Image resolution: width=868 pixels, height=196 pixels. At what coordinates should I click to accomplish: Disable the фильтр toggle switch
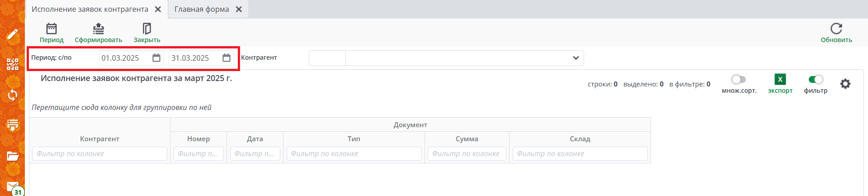click(816, 80)
